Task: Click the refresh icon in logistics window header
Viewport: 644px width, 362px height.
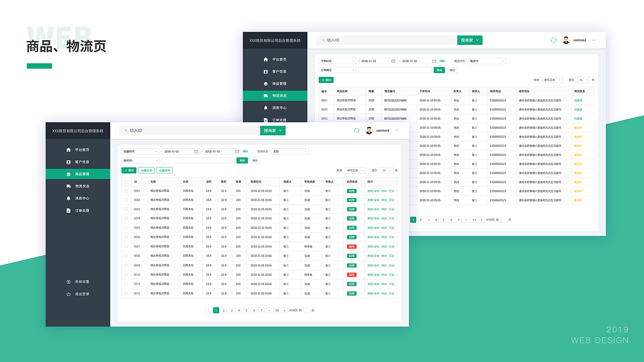Action: click(553, 40)
